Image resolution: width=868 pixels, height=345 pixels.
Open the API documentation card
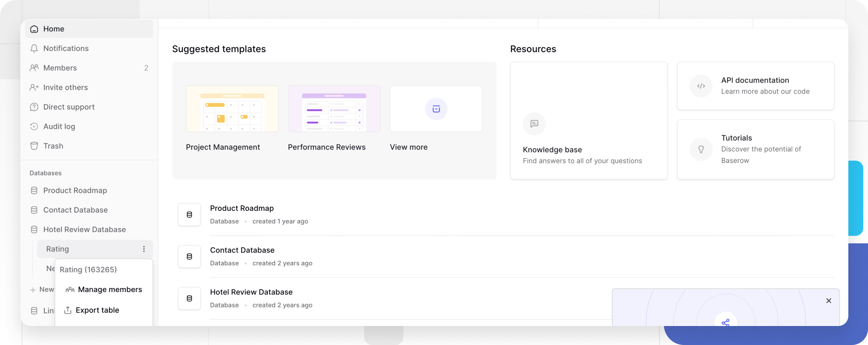coord(755,86)
